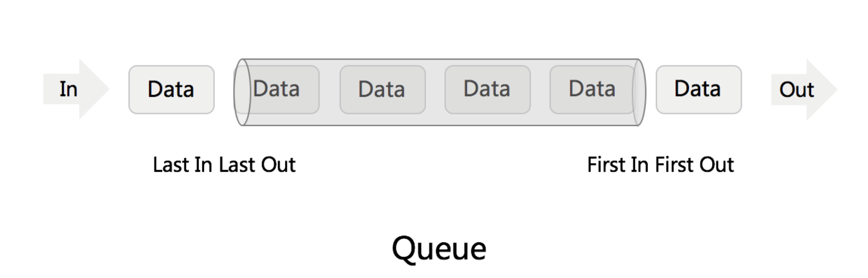Click the Queue title text
This screenshot has height=278, width=868.
[439, 248]
